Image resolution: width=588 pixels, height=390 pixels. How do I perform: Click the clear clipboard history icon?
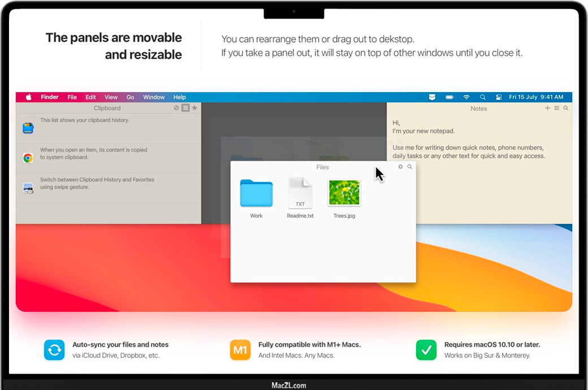click(176, 108)
